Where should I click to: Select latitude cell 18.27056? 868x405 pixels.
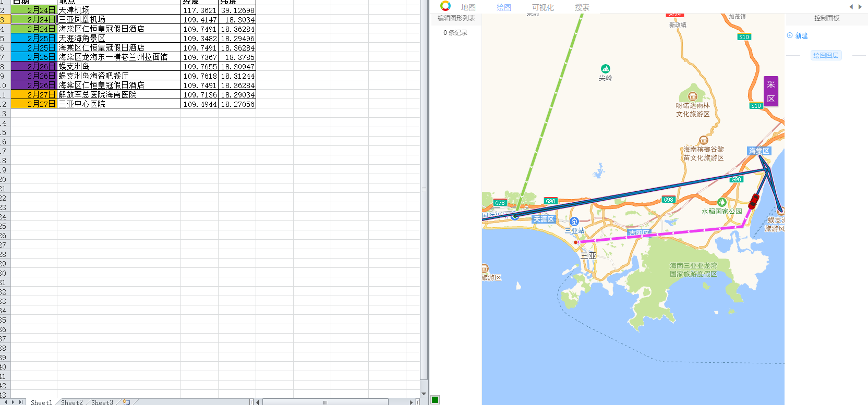[x=237, y=104]
